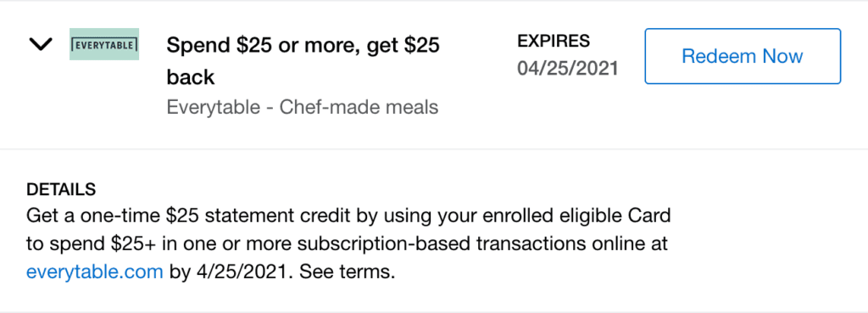Click the DETAILS heading
The height and width of the screenshot is (313, 868).
pyautogui.click(x=61, y=189)
